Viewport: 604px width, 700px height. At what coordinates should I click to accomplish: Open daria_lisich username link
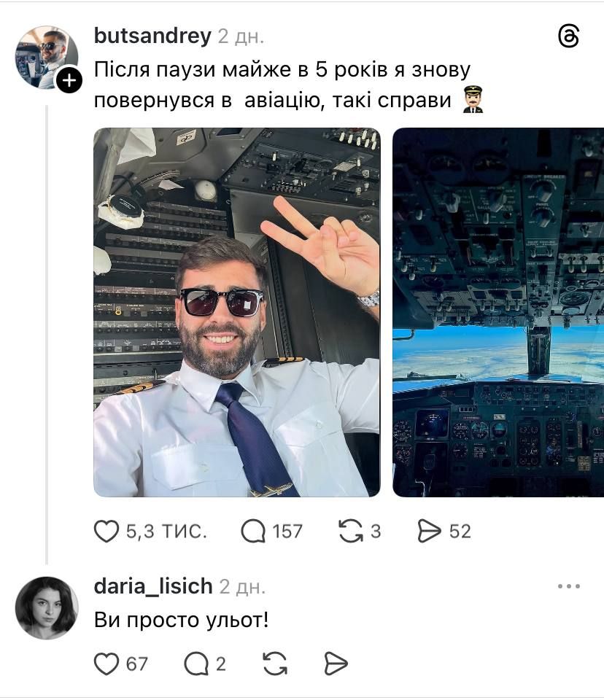(153, 586)
